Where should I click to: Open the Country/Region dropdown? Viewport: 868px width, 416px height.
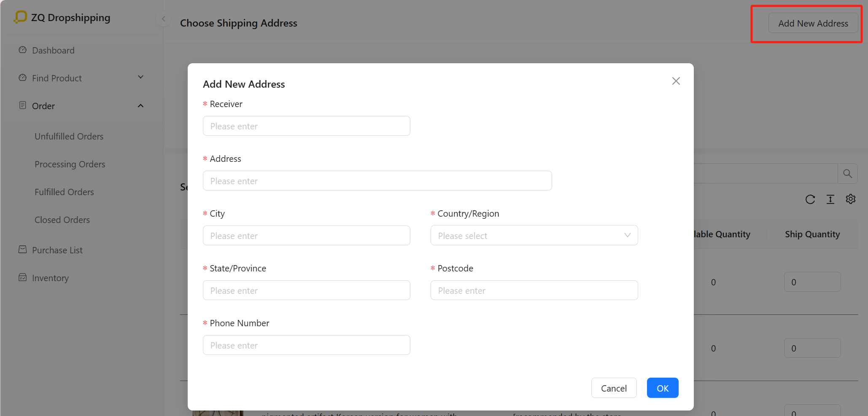(x=534, y=236)
